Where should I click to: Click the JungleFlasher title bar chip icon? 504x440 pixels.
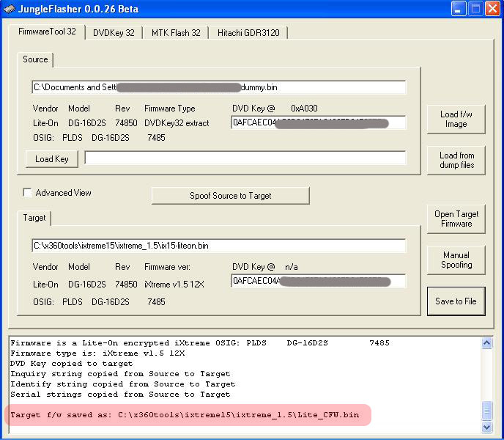(9, 9)
